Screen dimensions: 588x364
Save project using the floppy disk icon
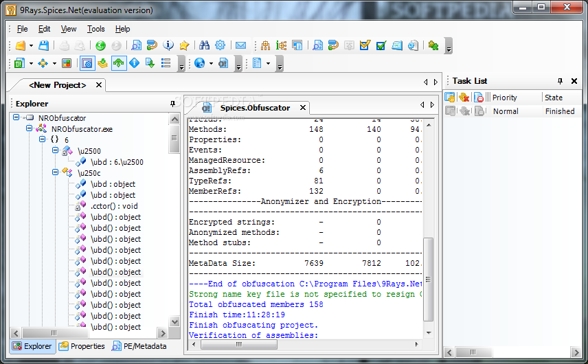(x=44, y=46)
